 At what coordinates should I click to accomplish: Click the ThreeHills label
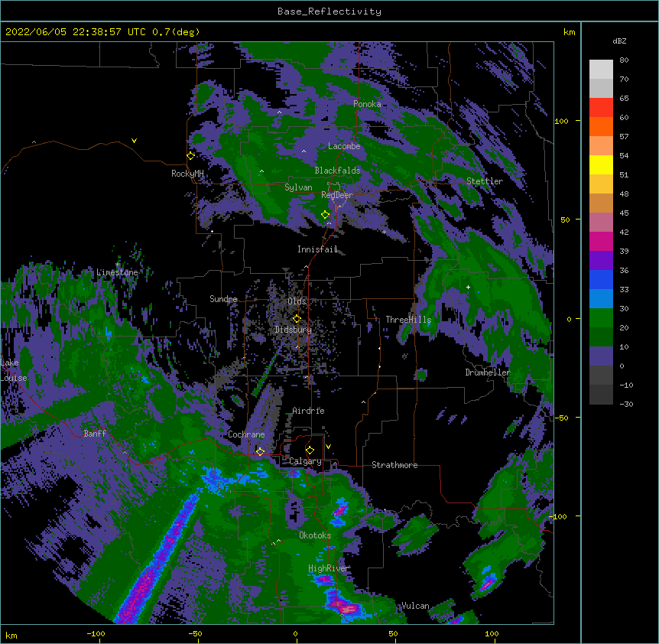click(408, 320)
